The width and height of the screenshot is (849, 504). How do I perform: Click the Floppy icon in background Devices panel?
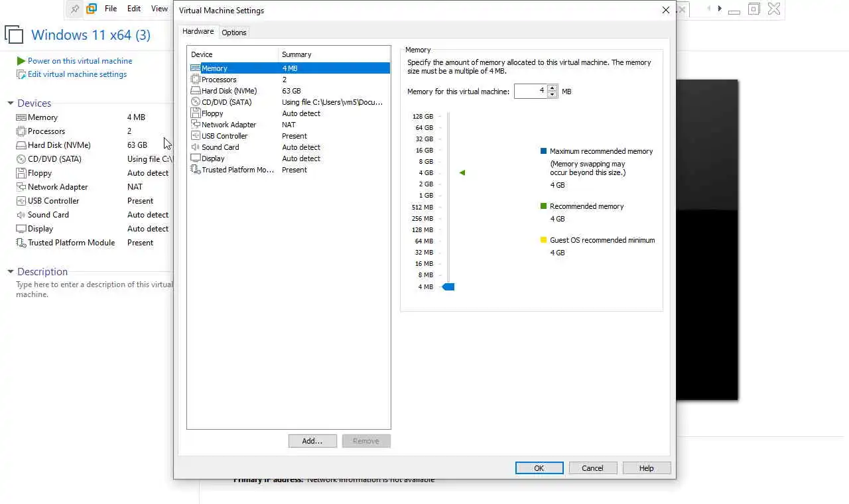pyautogui.click(x=21, y=173)
